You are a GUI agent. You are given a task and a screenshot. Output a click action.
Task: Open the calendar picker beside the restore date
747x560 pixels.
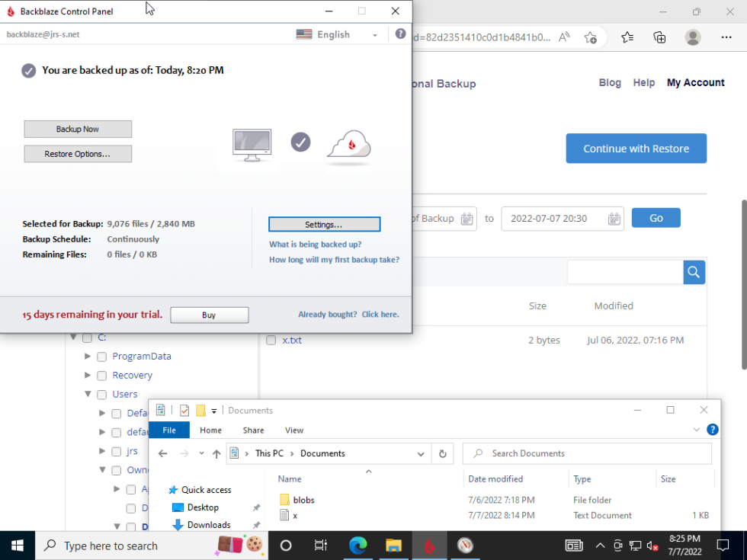[614, 219]
